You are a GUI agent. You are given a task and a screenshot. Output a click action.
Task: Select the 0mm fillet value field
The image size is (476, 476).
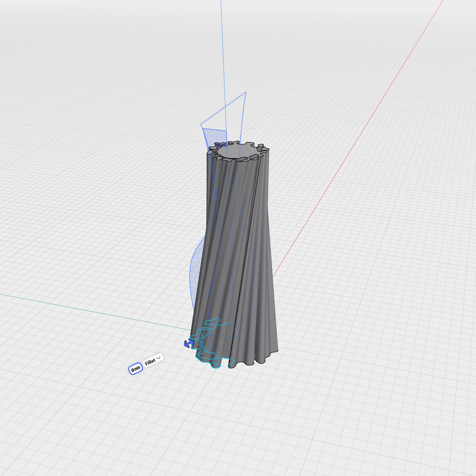(x=136, y=369)
